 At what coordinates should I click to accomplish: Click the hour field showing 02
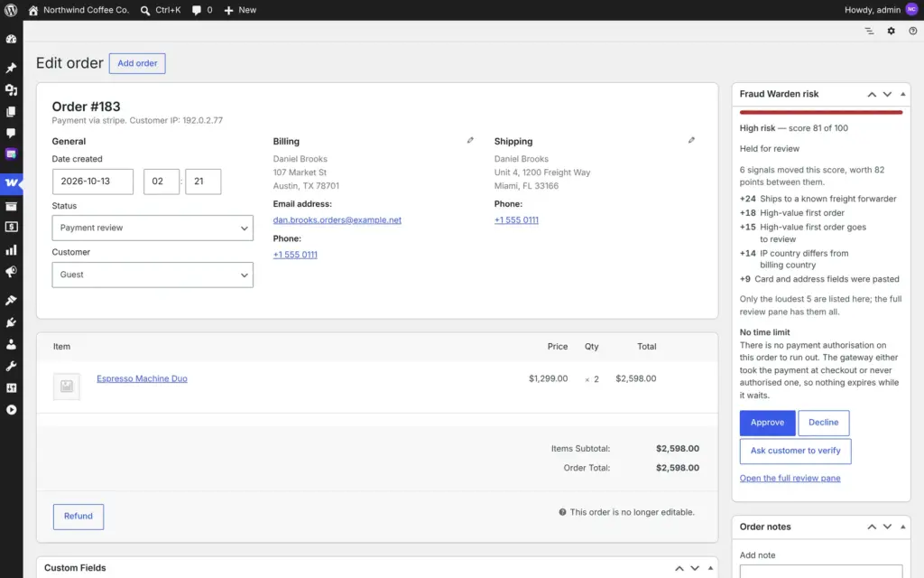(x=162, y=182)
